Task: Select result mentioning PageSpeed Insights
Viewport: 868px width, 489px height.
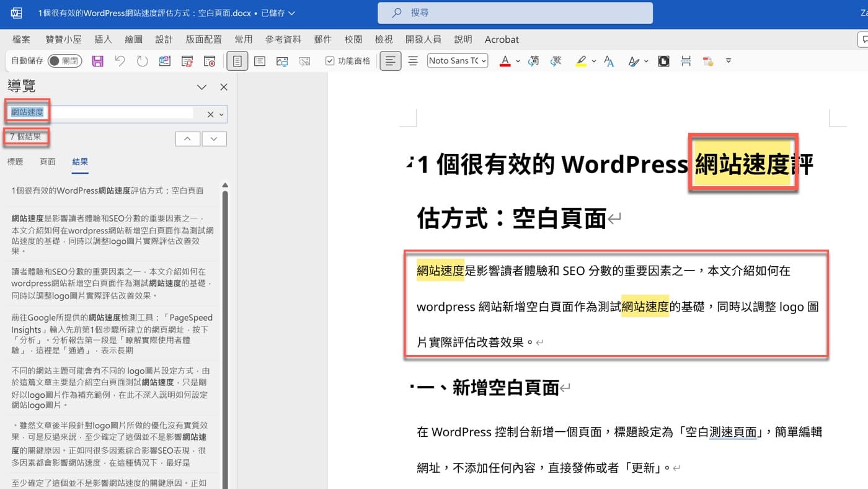Action: 112,334
